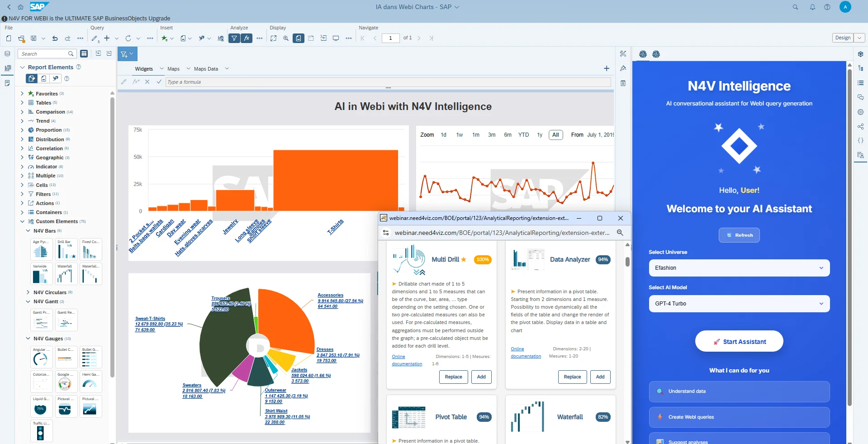This screenshot has height=444, width=868.
Task: Open the Efashion universe dropdown
Action: [x=739, y=268]
